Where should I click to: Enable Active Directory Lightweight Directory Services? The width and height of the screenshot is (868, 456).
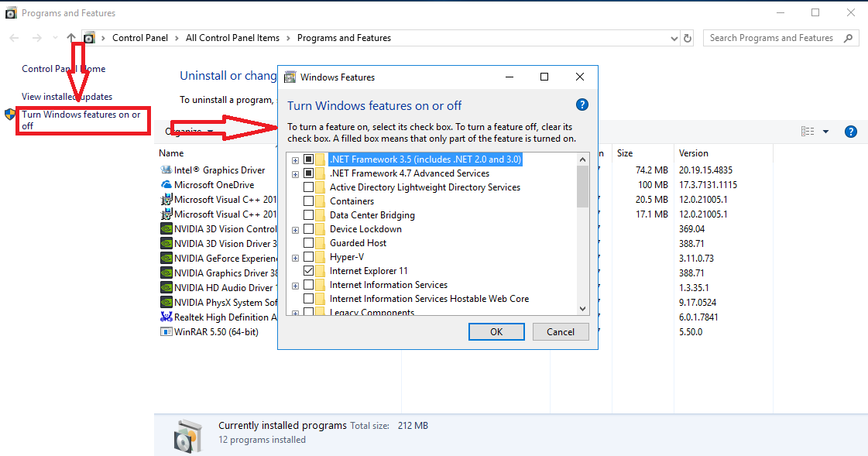point(309,187)
